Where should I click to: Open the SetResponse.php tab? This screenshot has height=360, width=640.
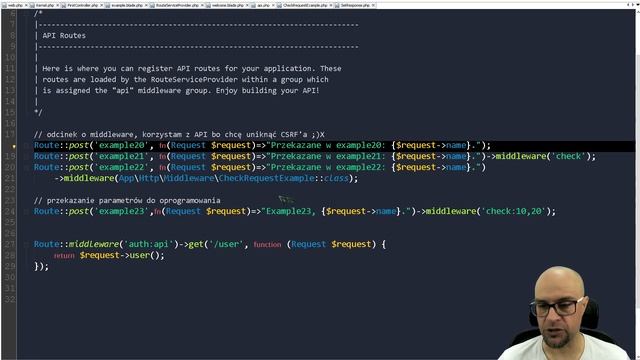pyautogui.click(x=355, y=5)
